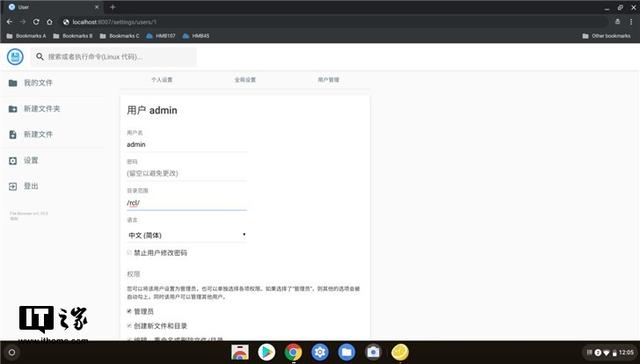Click the 我的文件 folder icon

(x=13, y=83)
